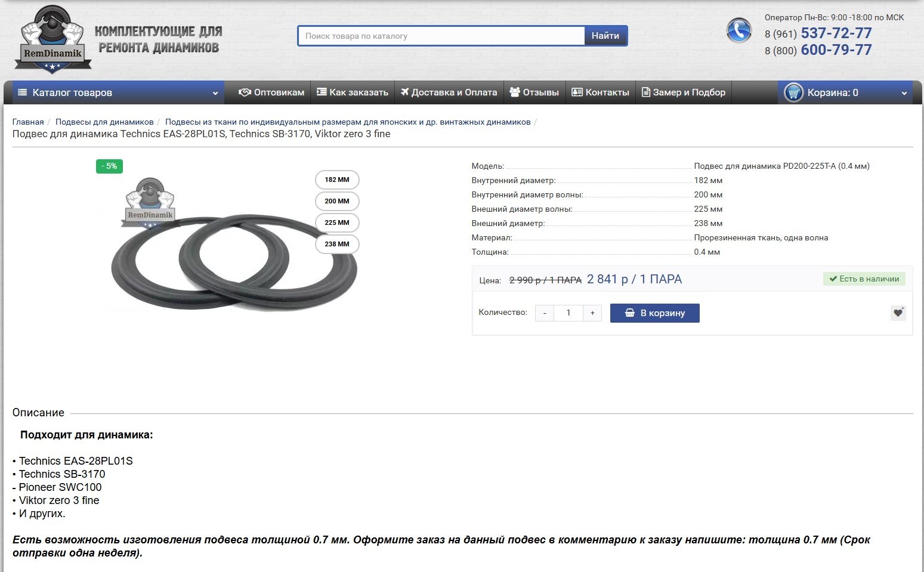924x572 pixels.
Task: Click the basket icon in В корзину button
Action: coord(630,313)
